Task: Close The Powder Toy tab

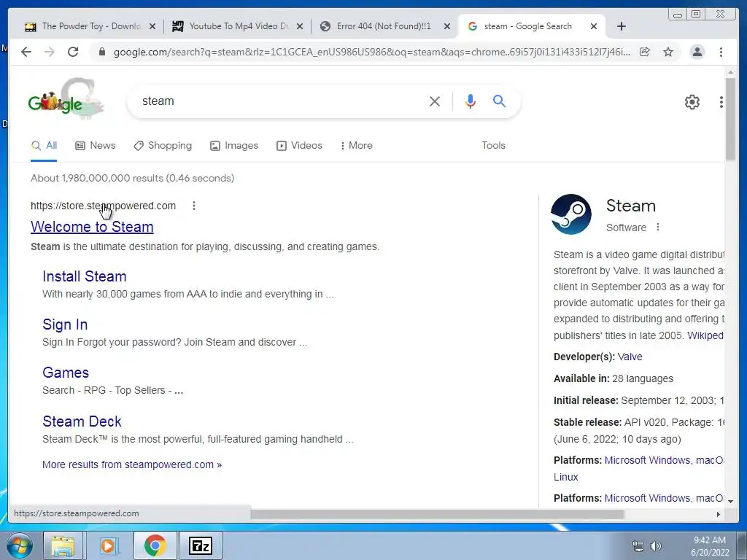Action: 152,26
